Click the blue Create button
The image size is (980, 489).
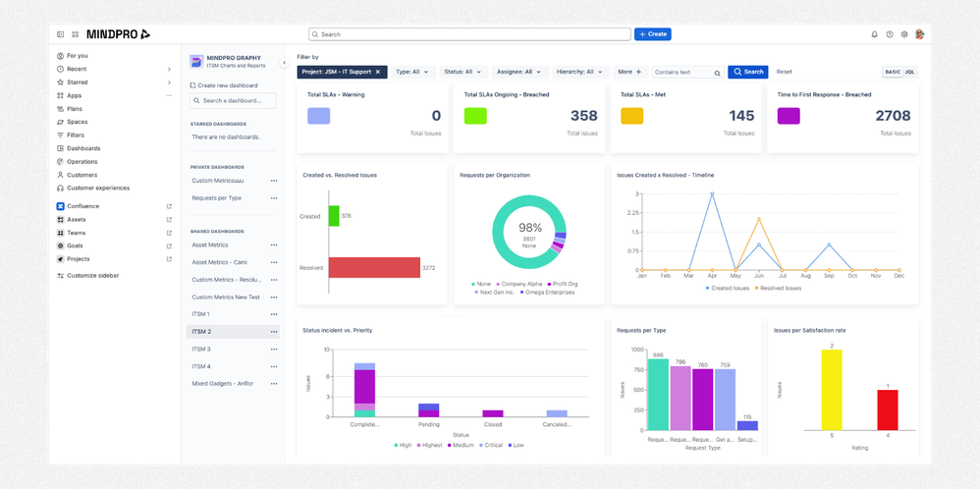point(652,34)
